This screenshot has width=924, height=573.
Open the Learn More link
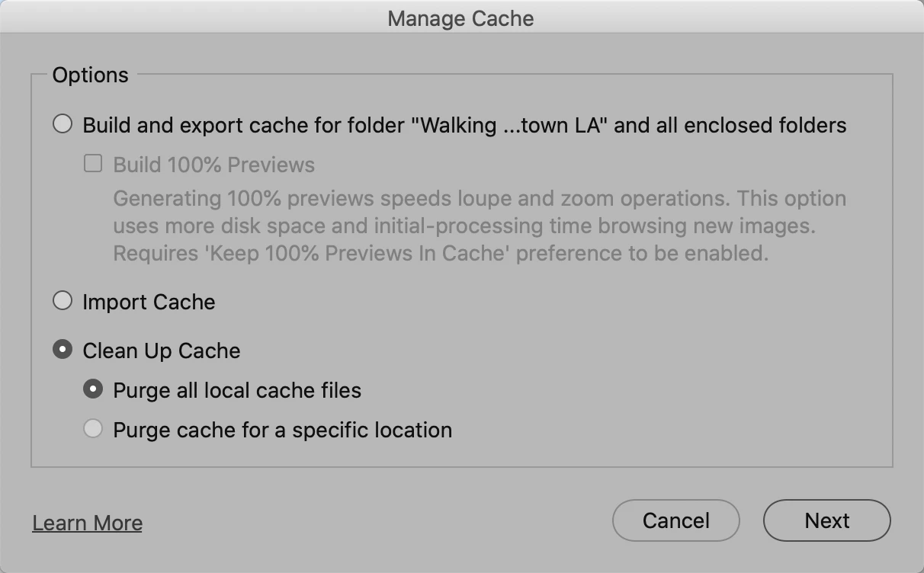pyautogui.click(x=87, y=523)
